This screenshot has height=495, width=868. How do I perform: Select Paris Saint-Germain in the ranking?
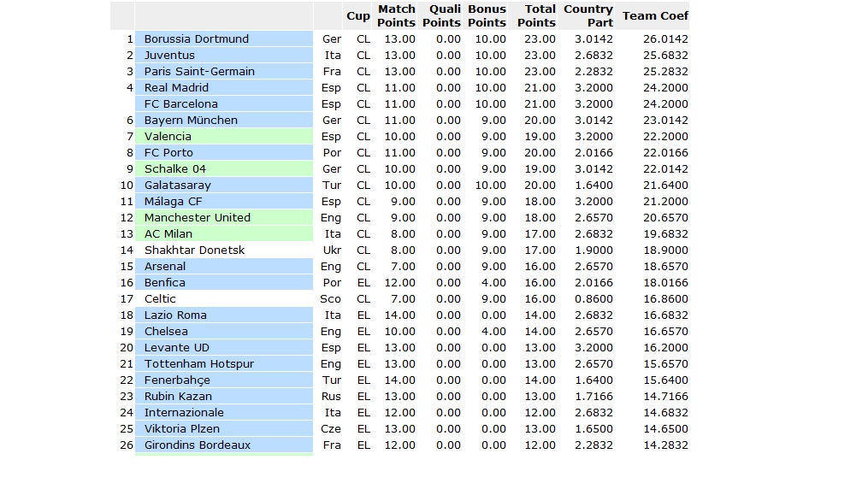tap(199, 72)
